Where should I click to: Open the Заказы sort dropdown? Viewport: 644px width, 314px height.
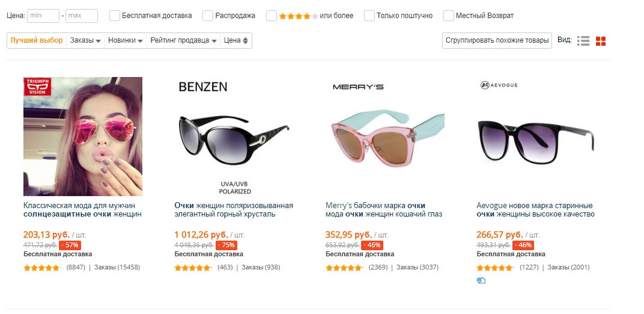click(x=85, y=41)
